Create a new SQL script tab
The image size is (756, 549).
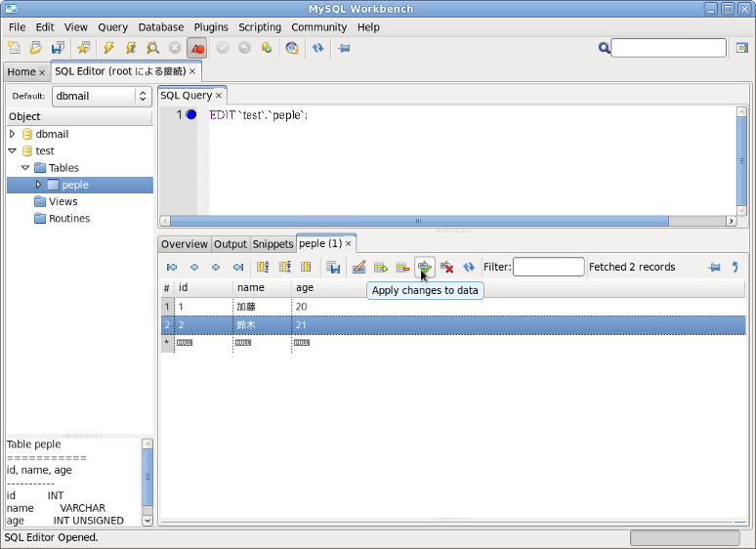14,48
